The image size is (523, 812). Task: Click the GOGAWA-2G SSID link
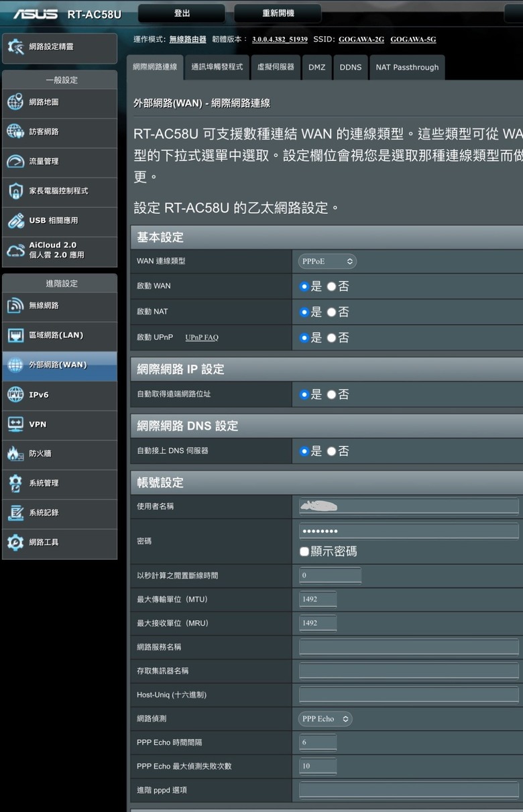pyautogui.click(x=361, y=40)
